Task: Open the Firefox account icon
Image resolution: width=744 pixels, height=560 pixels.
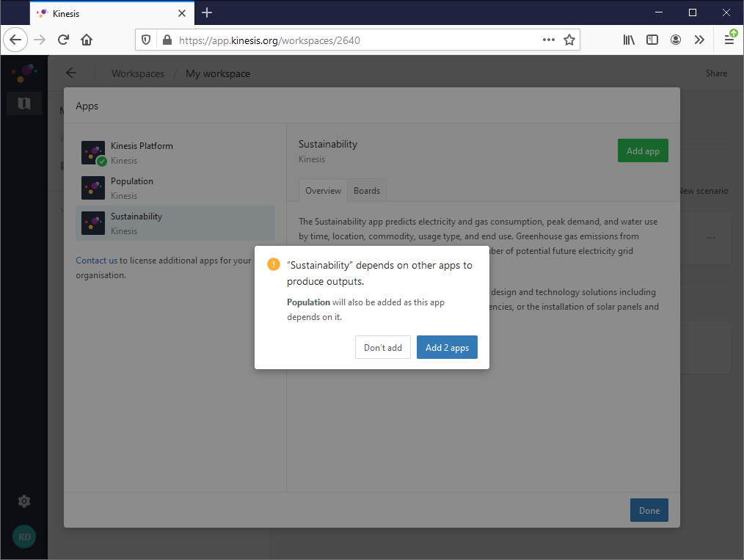Action: click(676, 40)
